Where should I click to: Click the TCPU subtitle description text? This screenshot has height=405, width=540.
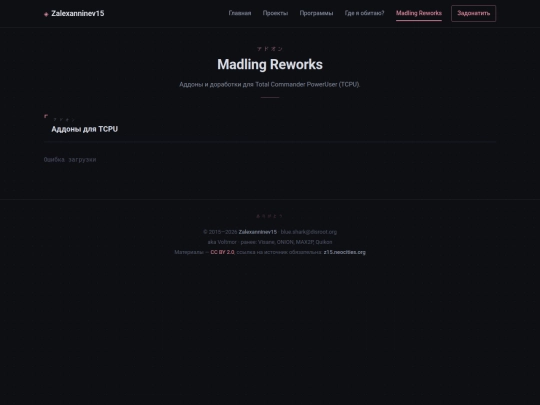[270, 84]
